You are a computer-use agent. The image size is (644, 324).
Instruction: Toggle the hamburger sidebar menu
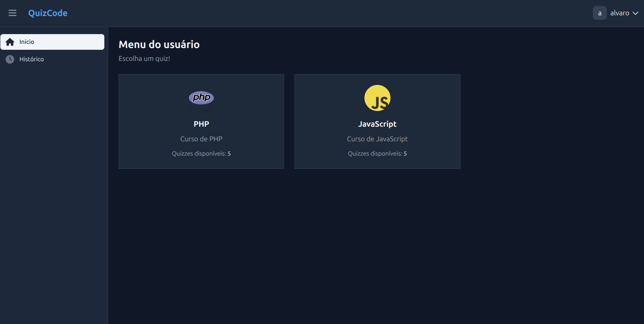(x=13, y=13)
